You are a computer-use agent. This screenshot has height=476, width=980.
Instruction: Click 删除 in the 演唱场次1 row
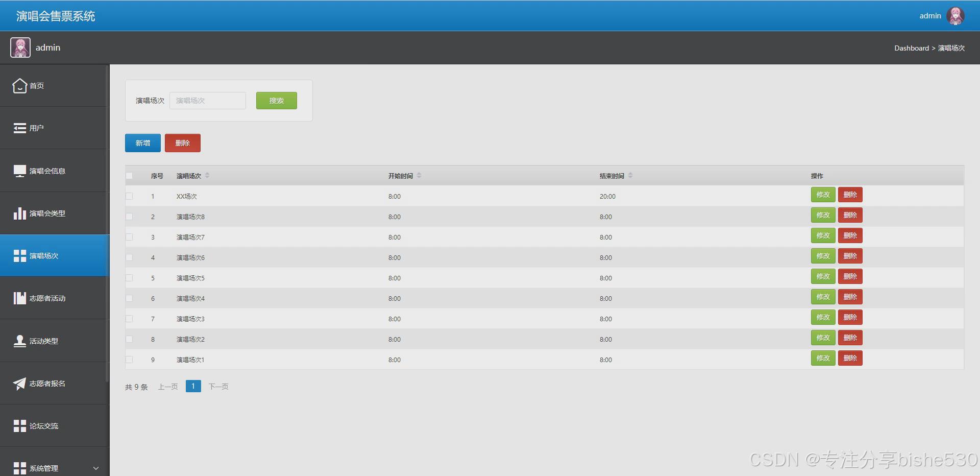coord(850,358)
